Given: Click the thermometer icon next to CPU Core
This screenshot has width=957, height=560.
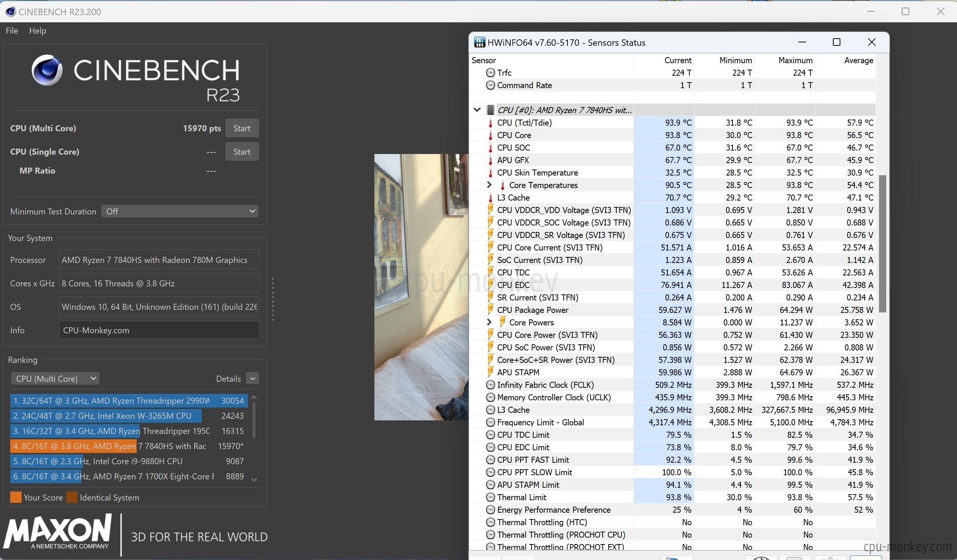Looking at the screenshot, I should pyautogui.click(x=490, y=135).
